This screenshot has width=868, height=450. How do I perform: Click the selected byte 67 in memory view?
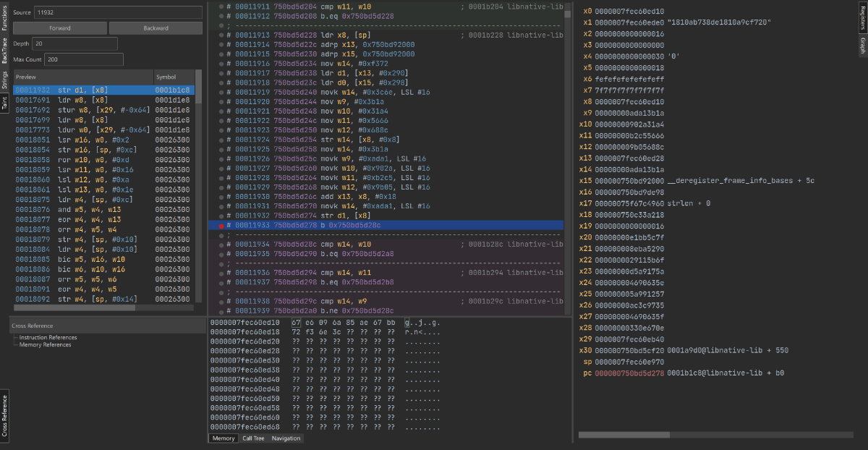click(296, 322)
